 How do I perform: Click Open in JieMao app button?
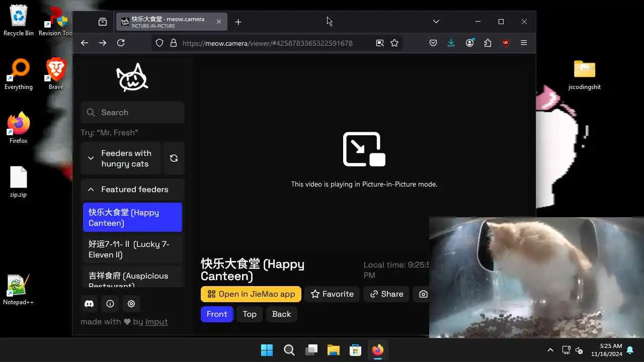(251, 294)
